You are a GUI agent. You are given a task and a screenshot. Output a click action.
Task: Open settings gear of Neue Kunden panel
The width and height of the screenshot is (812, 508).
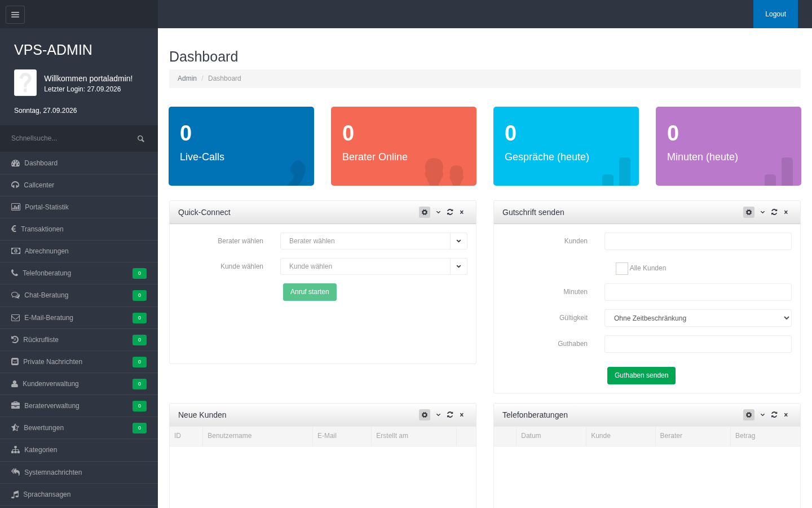(425, 415)
